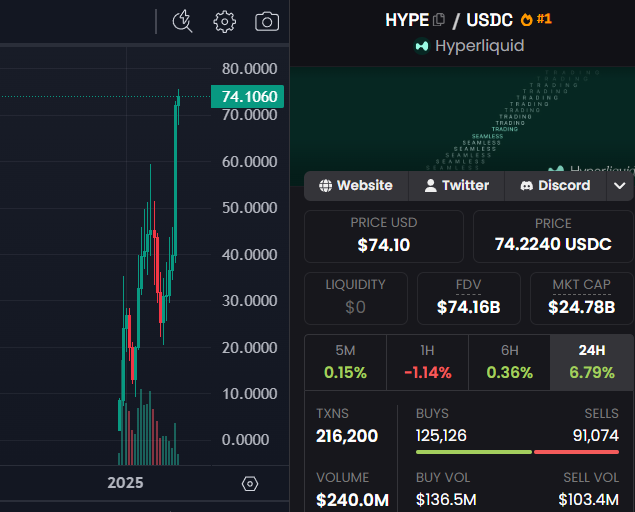Click the current price tag 74.1060
This screenshot has height=512, width=635.
click(x=247, y=97)
